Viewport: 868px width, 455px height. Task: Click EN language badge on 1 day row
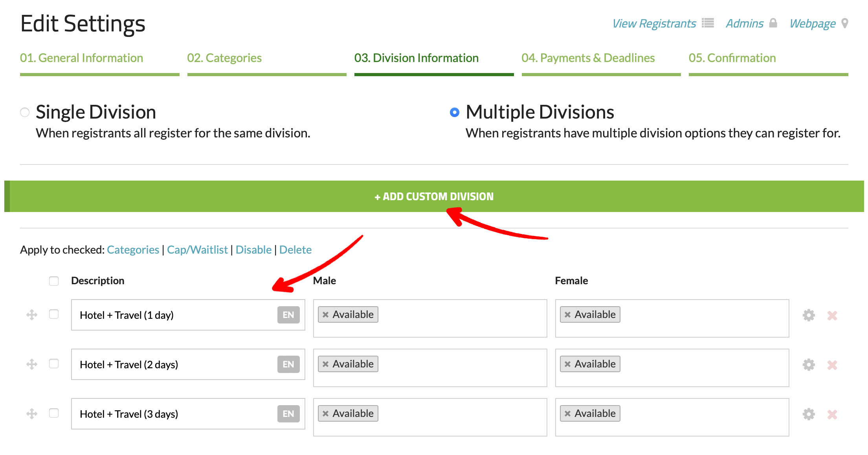click(x=288, y=315)
